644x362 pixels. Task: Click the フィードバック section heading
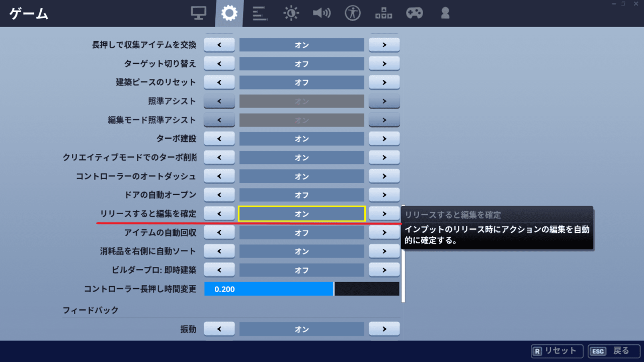coord(91,310)
